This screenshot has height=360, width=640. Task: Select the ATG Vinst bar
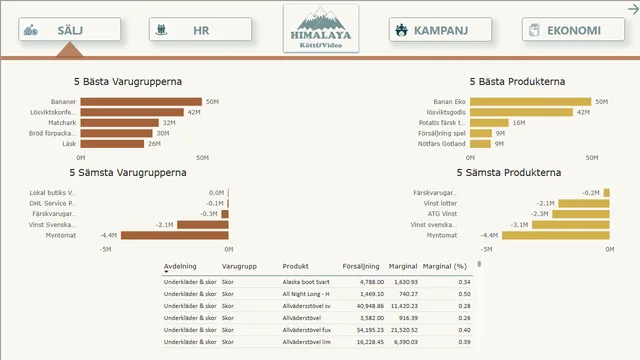[x=581, y=214]
